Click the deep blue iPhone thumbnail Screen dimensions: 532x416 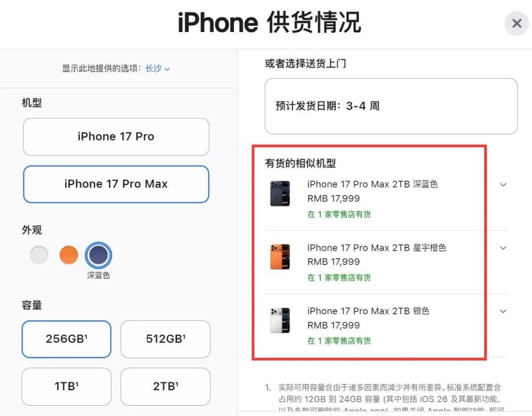(280, 194)
